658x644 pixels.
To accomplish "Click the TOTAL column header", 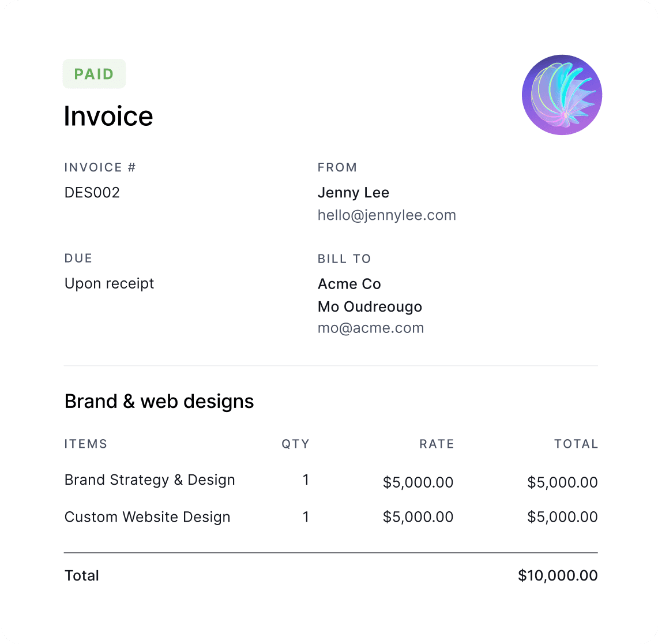I will (x=576, y=444).
